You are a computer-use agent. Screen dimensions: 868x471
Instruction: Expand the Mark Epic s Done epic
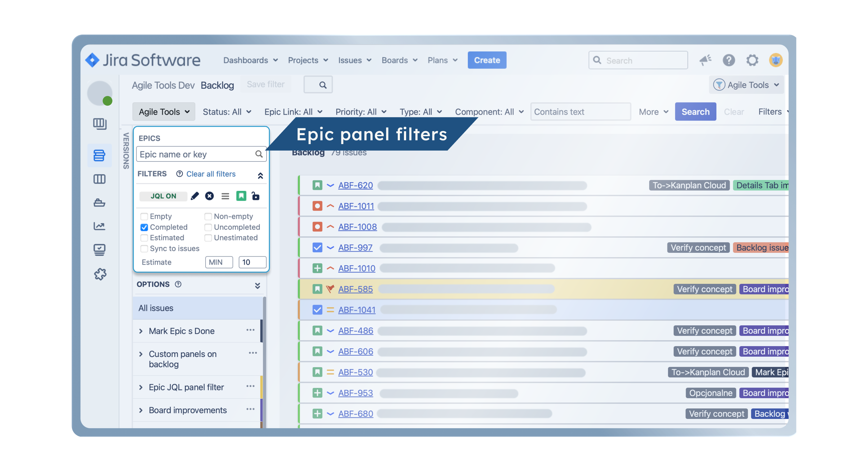tap(141, 331)
